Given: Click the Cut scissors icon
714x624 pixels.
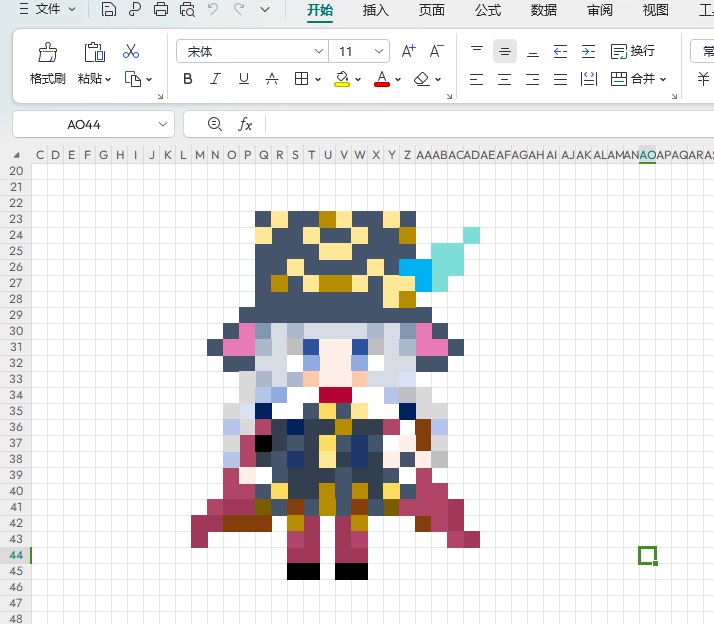Looking at the screenshot, I should click(x=131, y=51).
